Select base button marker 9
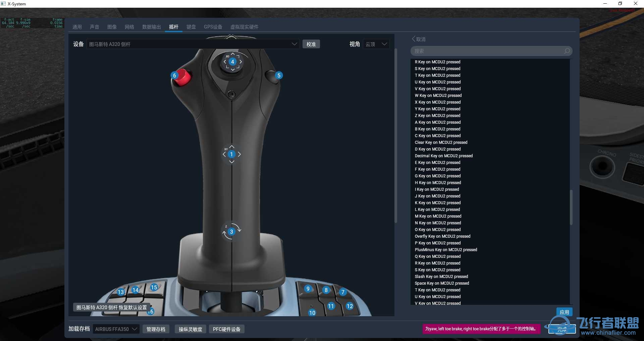The width and height of the screenshot is (644, 341). (x=308, y=289)
